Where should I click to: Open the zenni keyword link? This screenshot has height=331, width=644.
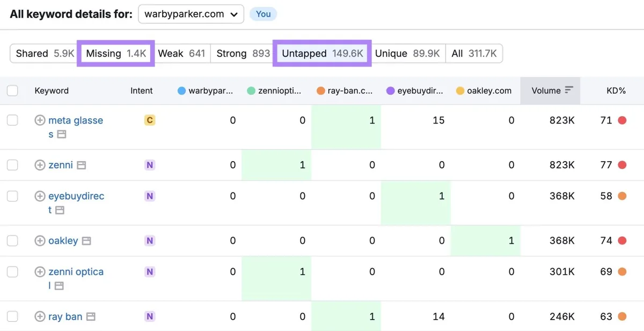pos(61,165)
